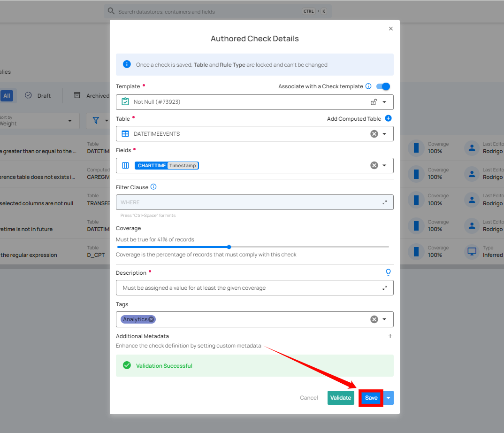Viewport: 504px width, 433px height.
Task: Expand the Description editor
Action: (384, 288)
